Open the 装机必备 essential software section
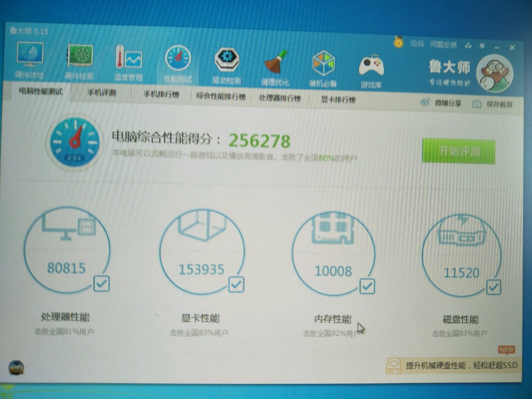532x399 pixels. [323, 69]
